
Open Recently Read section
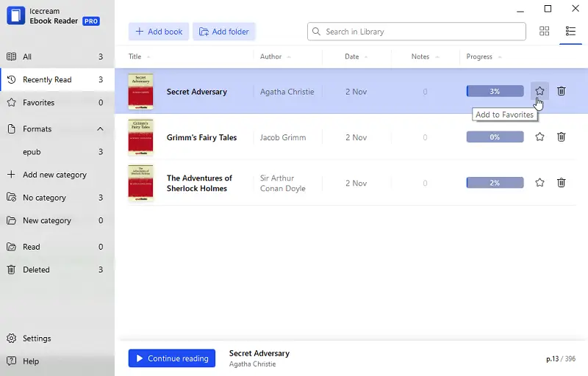(x=57, y=79)
